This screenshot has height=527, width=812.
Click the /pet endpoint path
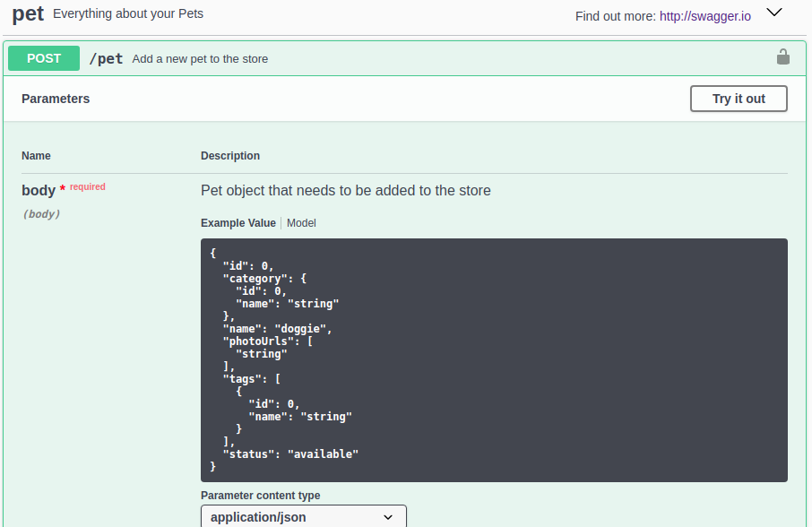point(106,58)
